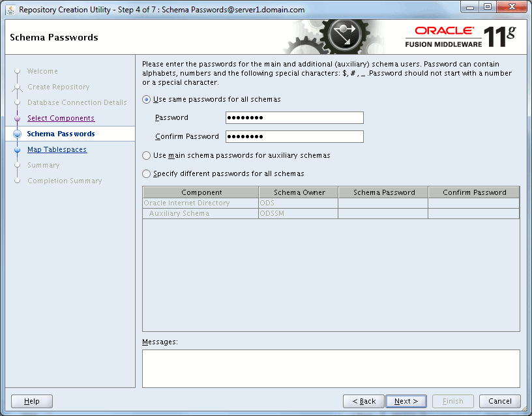Click the Select Components step bullet icon
This screenshot has height=416, width=532.
click(18, 119)
